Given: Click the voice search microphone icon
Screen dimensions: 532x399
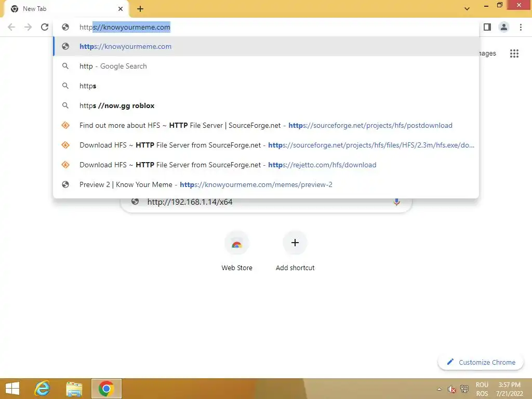Looking at the screenshot, I should coord(396,202).
